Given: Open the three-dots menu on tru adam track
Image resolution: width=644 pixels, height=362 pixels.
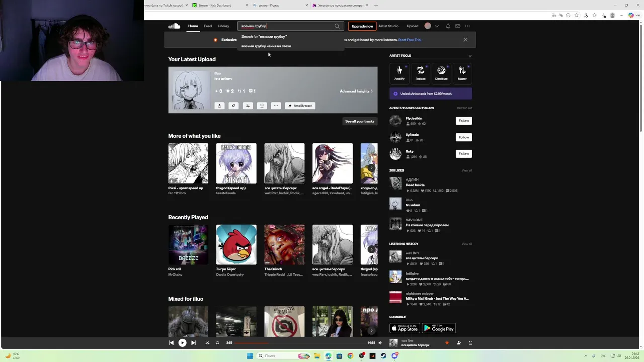Looking at the screenshot, I should 276,106.
